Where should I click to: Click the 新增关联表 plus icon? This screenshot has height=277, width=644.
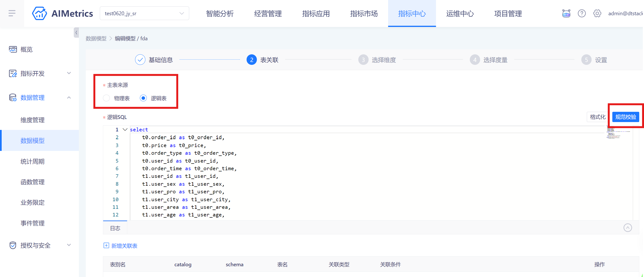[x=106, y=246]
